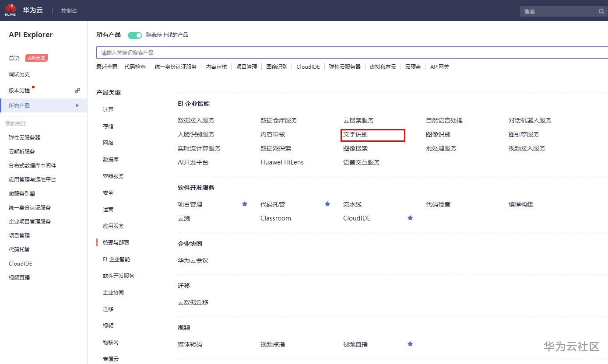This screenshot has width=608, height=364.
Task: Open 调试历史 in the sidebar
Action: click(19, 74)
